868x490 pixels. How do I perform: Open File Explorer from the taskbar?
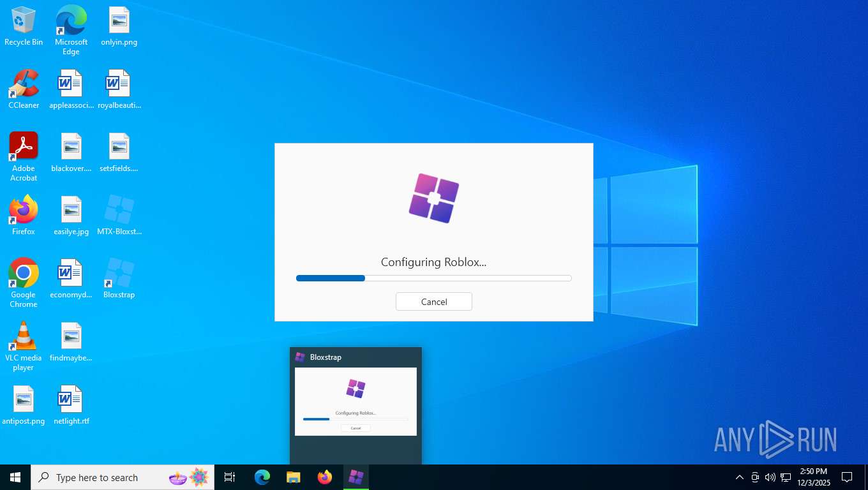click(x=294, y=477)
